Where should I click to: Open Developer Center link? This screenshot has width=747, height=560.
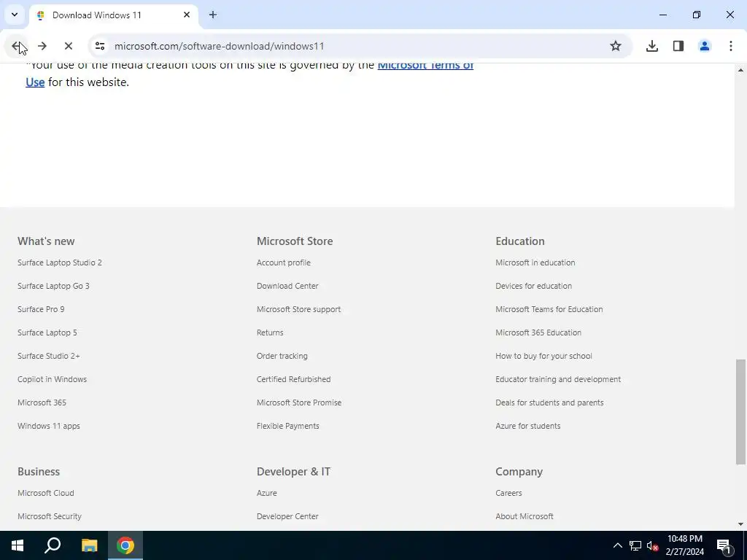point(287,516)
